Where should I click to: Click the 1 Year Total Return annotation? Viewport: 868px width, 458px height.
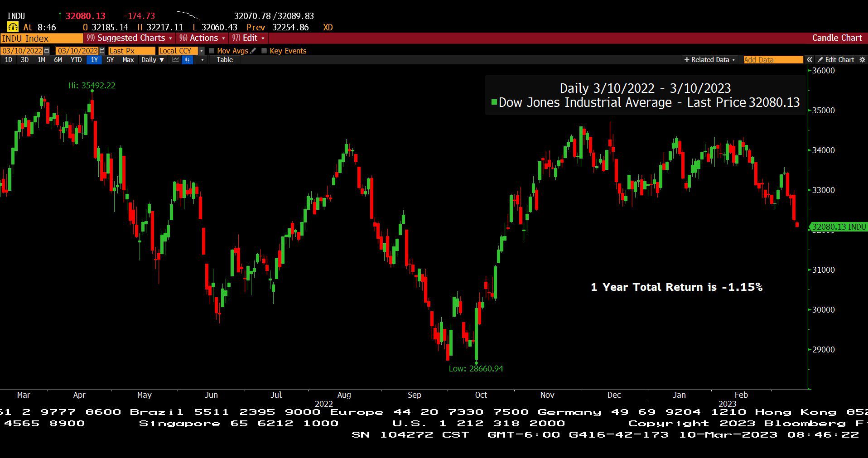[676, 287]
